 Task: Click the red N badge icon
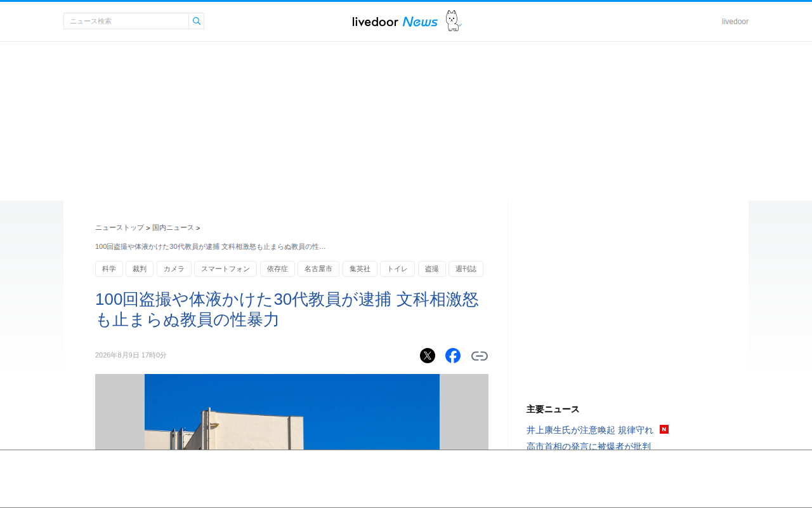click(x=664, y=429)
